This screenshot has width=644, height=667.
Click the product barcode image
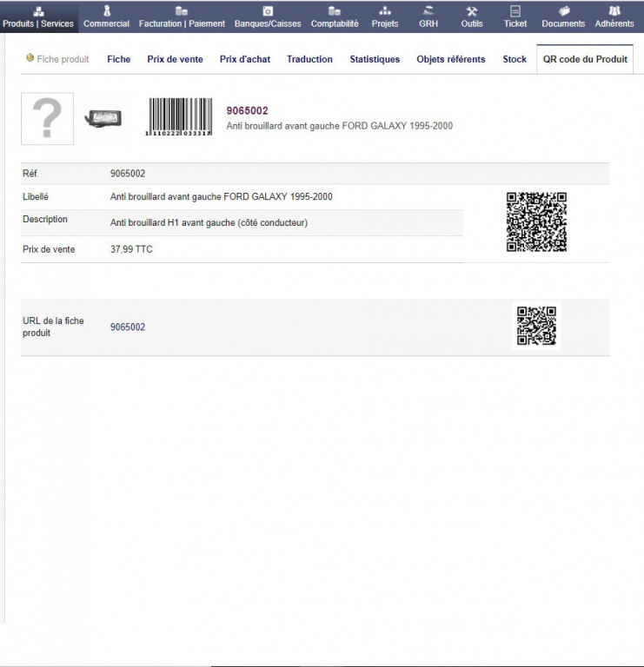pos(179,117)
